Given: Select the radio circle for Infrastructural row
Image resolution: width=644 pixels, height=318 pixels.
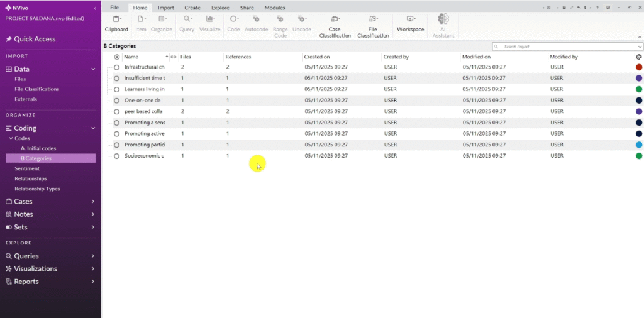Looking at the screenshot, I should 116,67.
